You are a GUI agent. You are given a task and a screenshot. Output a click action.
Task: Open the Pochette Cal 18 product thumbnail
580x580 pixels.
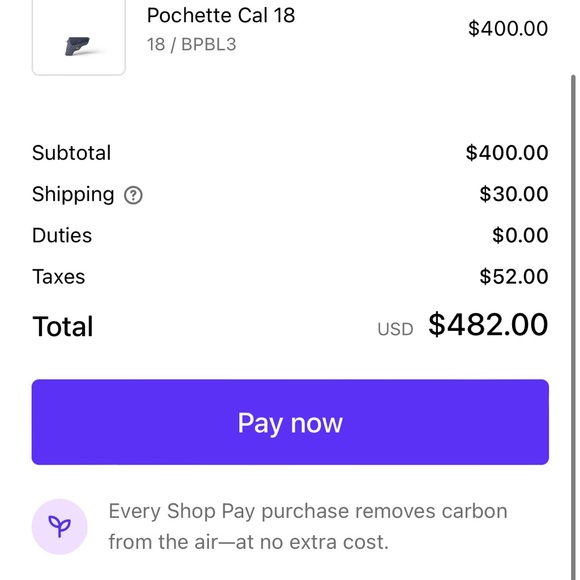pos(79,37)
